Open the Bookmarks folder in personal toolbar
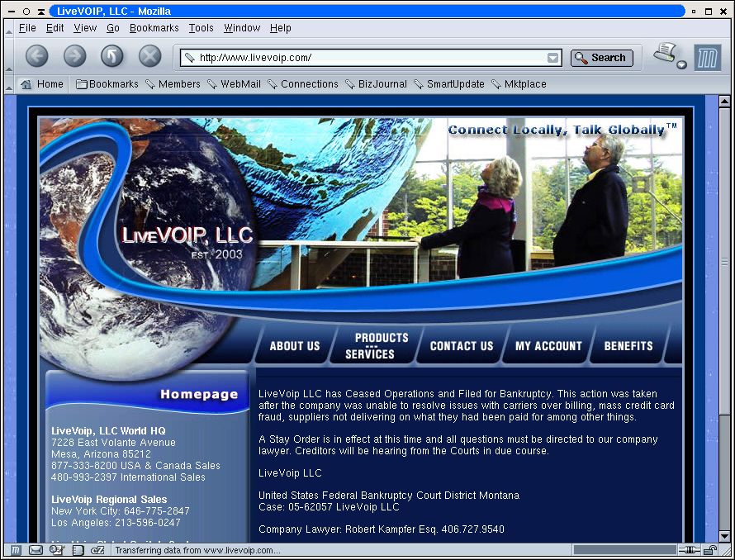The height and width of the screenshot is (560, 735). (107, 83)
